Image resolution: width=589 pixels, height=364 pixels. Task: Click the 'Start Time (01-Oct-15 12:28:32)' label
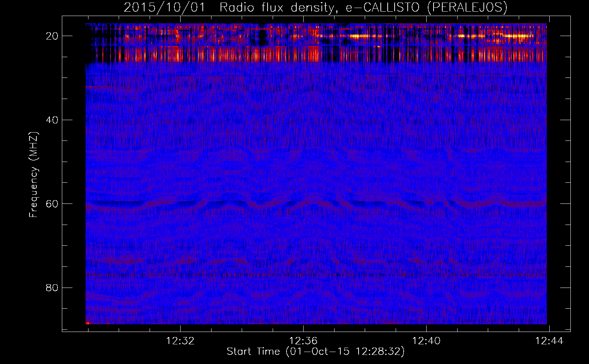(x=316, y=352)
